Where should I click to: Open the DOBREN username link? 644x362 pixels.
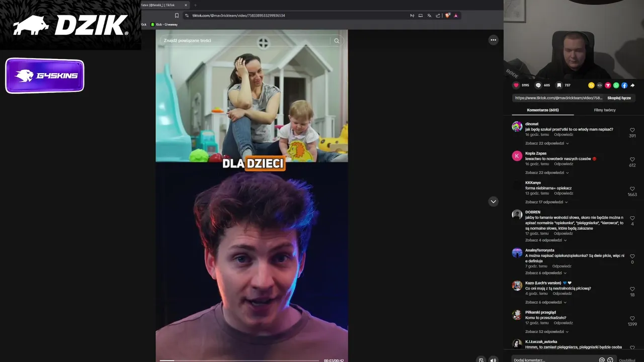click(533, 212)
